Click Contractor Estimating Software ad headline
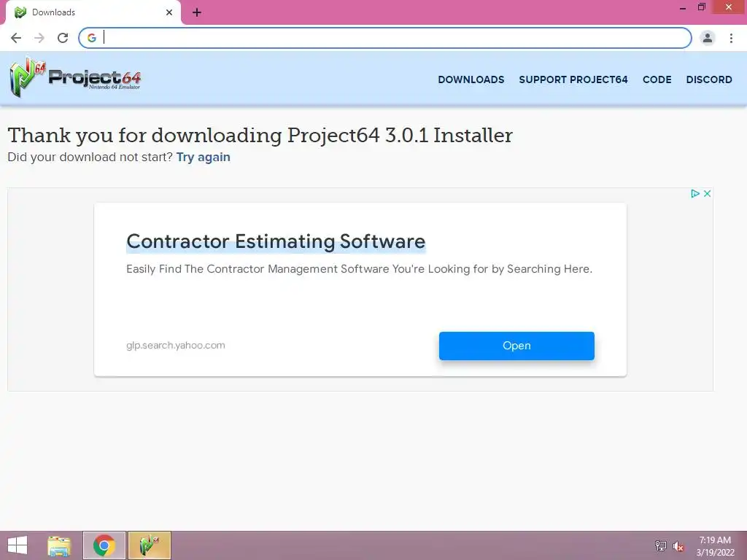Viewport: 747px width, 560px height. (276, 241)
